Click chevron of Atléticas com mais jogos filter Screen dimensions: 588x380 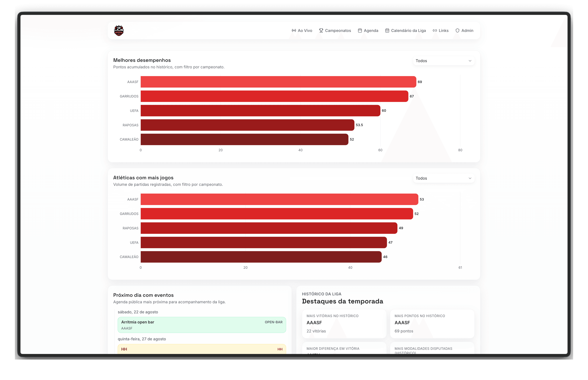point(470,178)
